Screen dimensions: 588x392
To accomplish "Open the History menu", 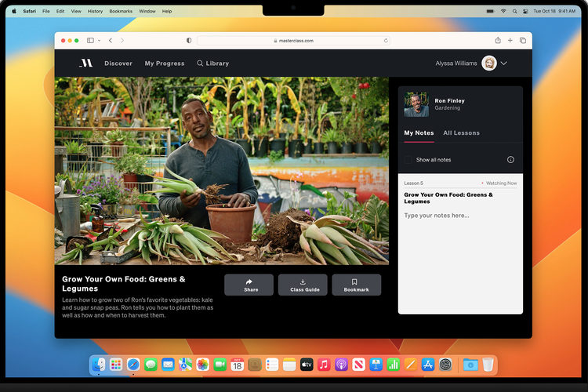I will [95, 11].
